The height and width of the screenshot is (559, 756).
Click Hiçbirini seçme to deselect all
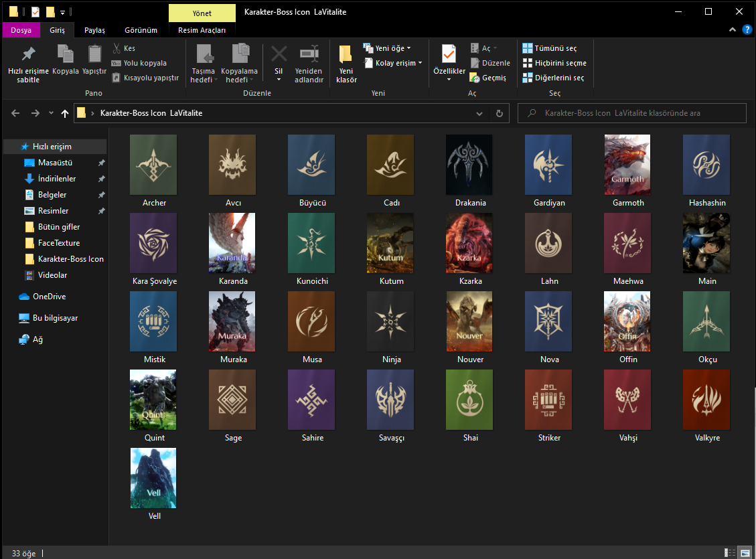pyautogui.click(x=554, y=63)
